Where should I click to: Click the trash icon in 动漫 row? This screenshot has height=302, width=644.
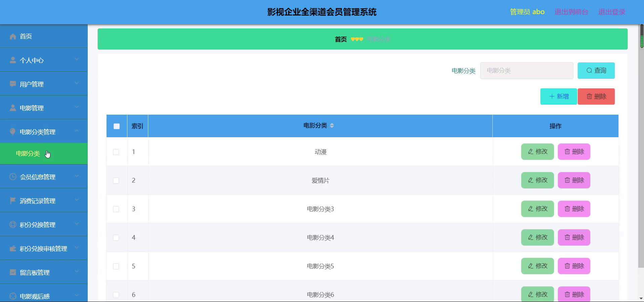(567, 152)
